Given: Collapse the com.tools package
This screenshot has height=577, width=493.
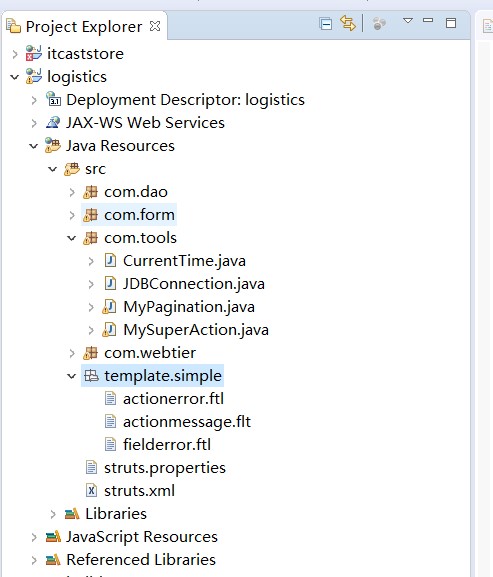Looking at the screenshot, I should coord(71,238).
